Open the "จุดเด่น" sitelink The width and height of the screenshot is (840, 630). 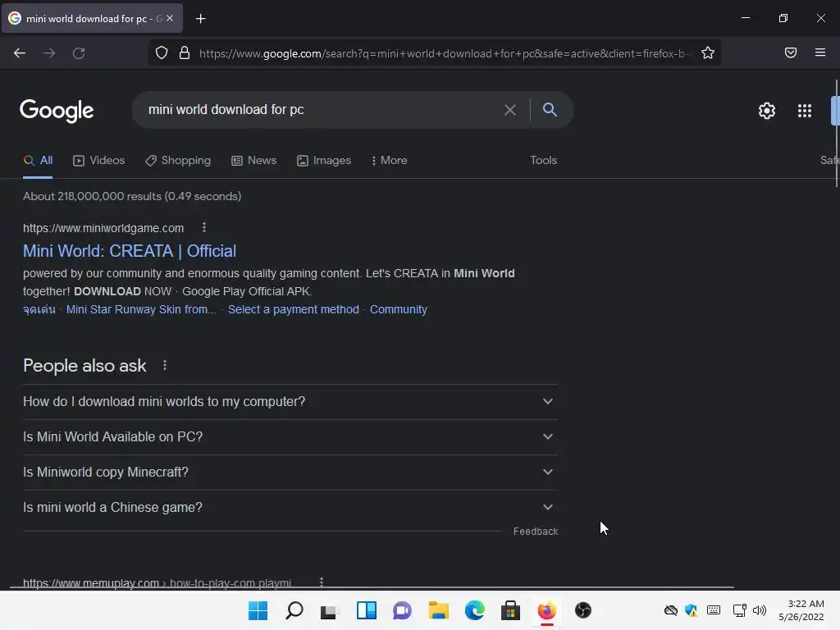39,309
